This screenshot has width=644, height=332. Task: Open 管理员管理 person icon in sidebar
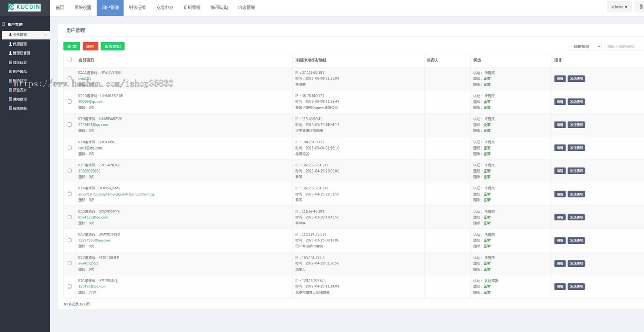coord(10,53)
